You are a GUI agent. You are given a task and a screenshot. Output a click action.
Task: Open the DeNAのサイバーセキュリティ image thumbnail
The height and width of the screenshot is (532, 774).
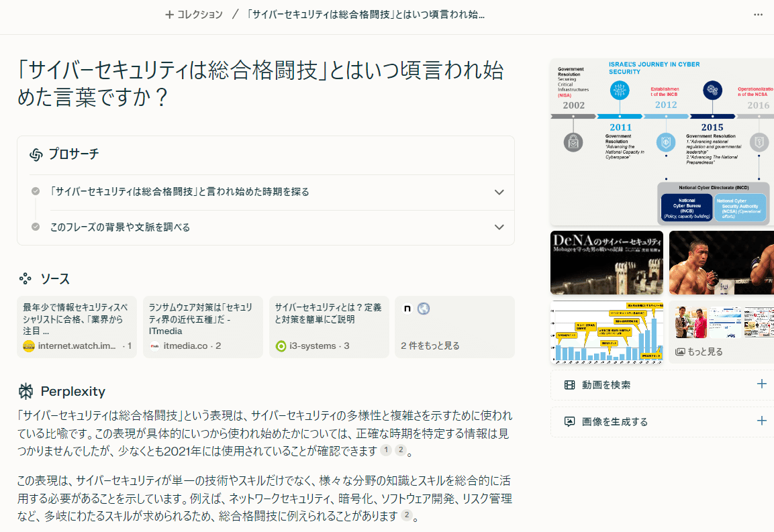[x=607, y=263]
